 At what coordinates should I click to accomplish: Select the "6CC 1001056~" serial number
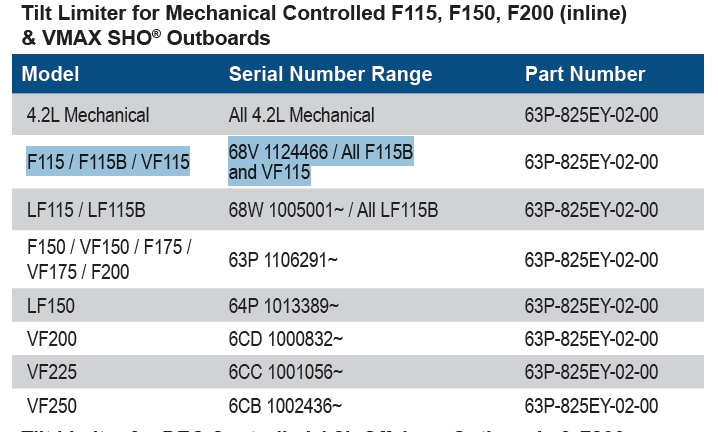click(286, 372)
